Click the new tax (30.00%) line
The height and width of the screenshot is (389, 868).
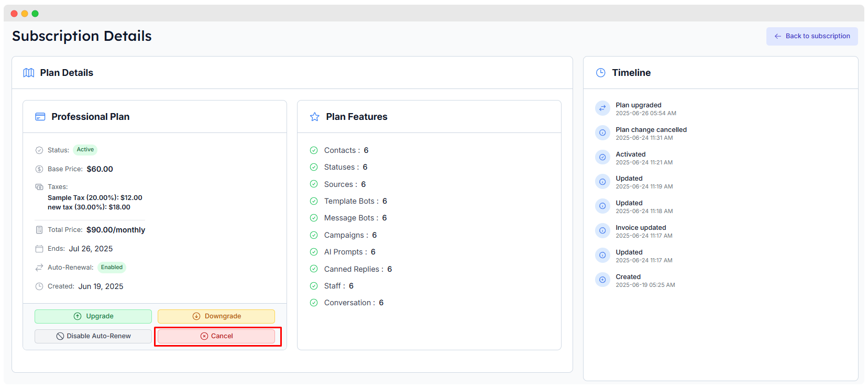[x=89, y=207]
